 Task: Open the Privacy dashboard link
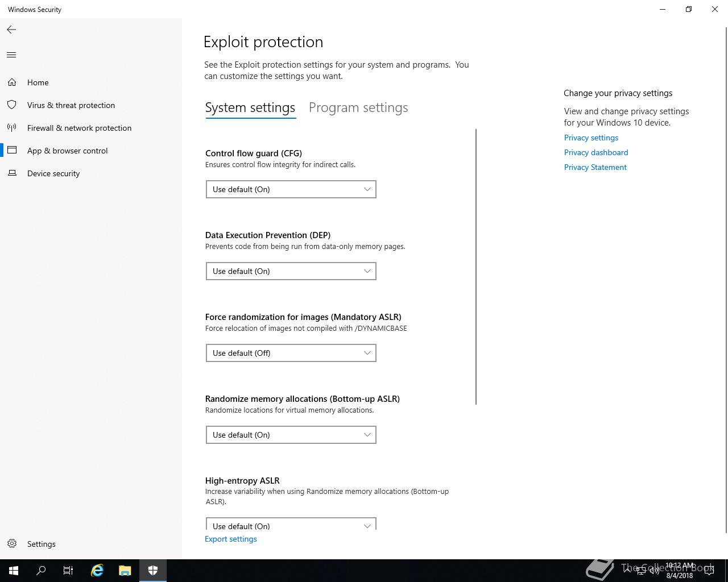coord(596,152)
